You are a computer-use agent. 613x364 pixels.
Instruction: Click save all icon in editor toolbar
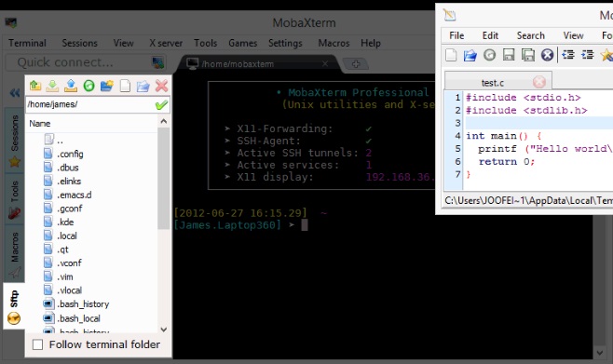[528, 55]
